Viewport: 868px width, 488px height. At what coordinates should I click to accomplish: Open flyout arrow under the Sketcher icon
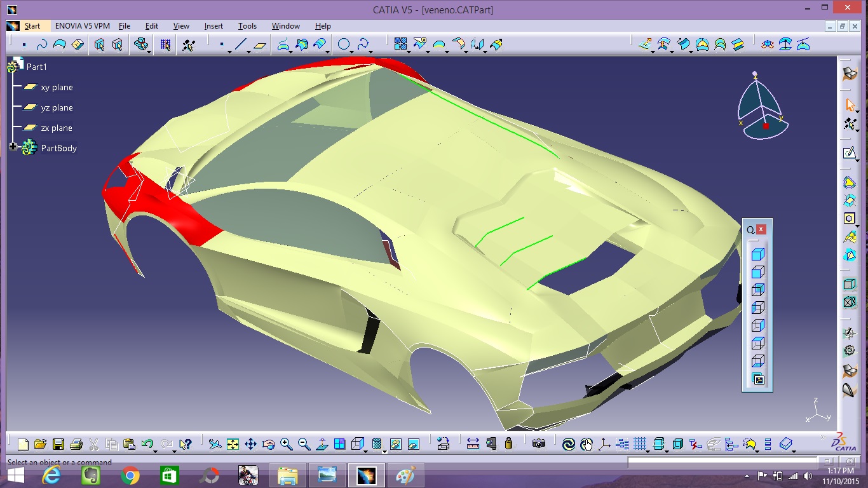click(x=858, y=159)
